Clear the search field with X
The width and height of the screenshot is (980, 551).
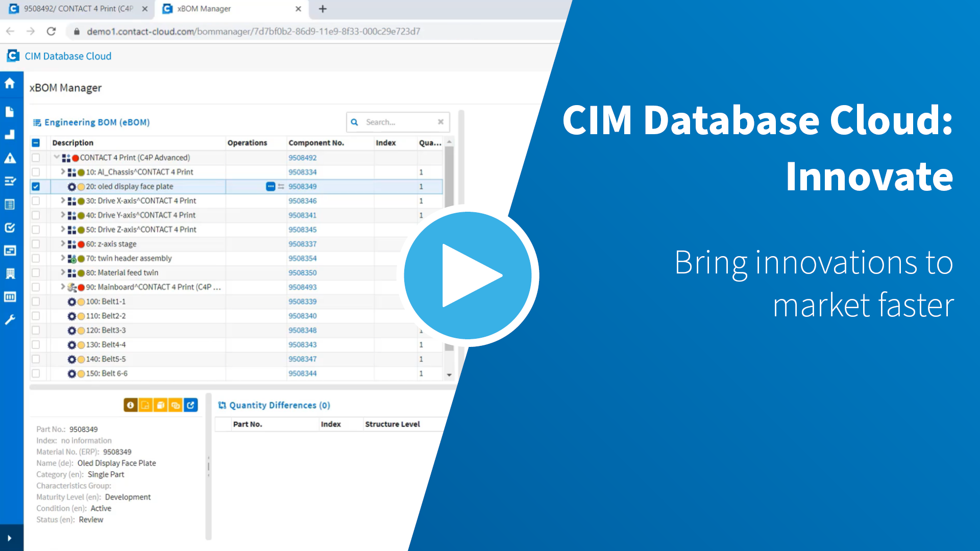point(440,122)
